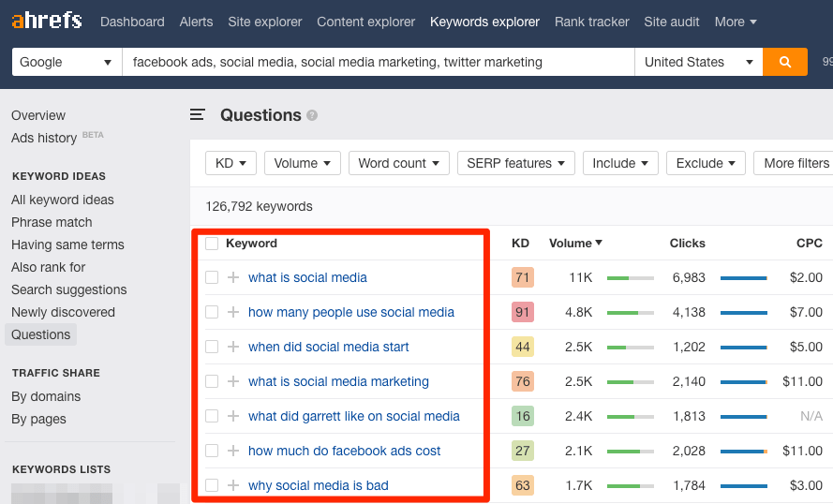Image resolution: width=833 pixels, height=504 pixels.
Task: Open the United States country dropdown
Action: [x=699, y=62]
